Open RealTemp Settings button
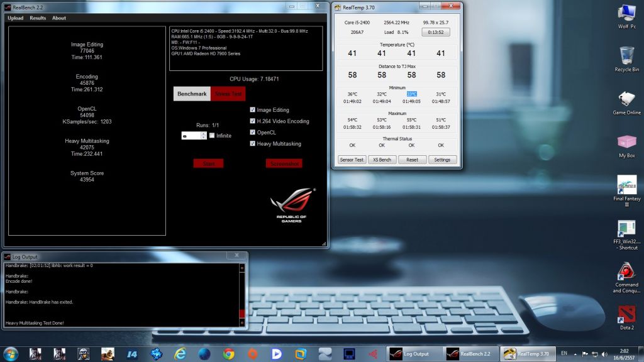Image resolution: width=644 pixels, height=362 pixels. [442, 160]
